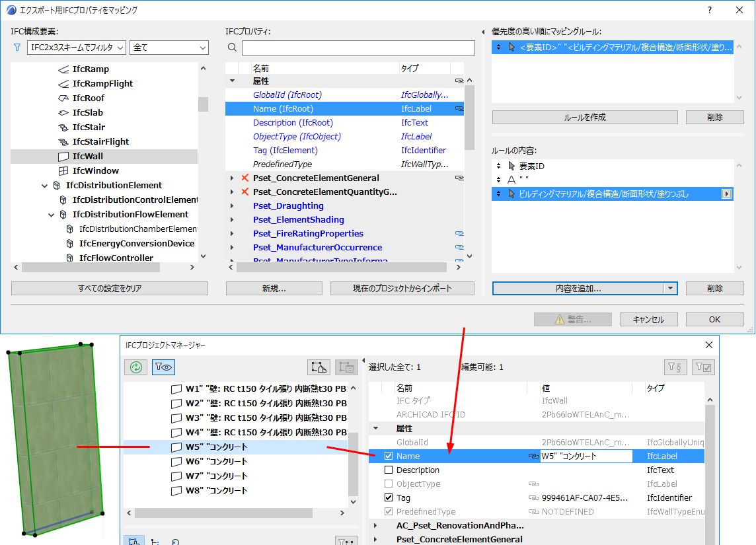This screenshot has height=545, width=756.
Task: Click the すべての設定をクリア button
Action: pos(110,288)
